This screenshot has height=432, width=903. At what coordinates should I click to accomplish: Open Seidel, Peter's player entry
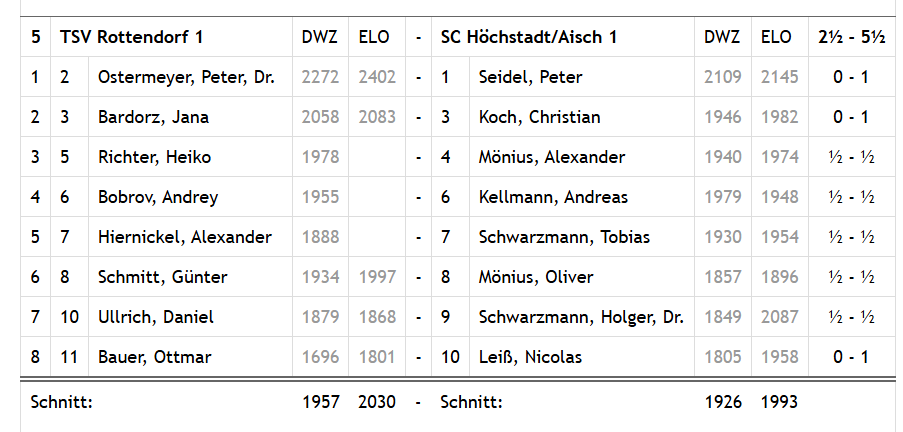pos(530,77)
